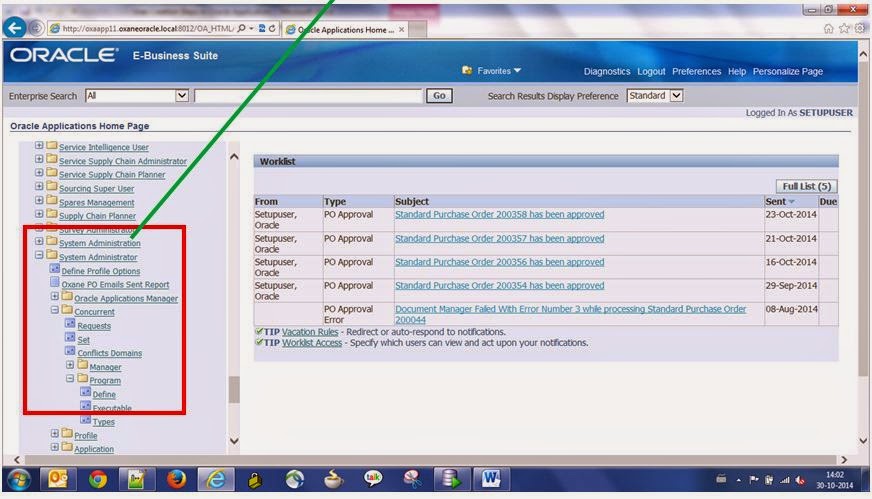The width and height of the screenshot is (872, 499).
Task: Open Outlook from the taskbar
Action: tap(58, 479)
